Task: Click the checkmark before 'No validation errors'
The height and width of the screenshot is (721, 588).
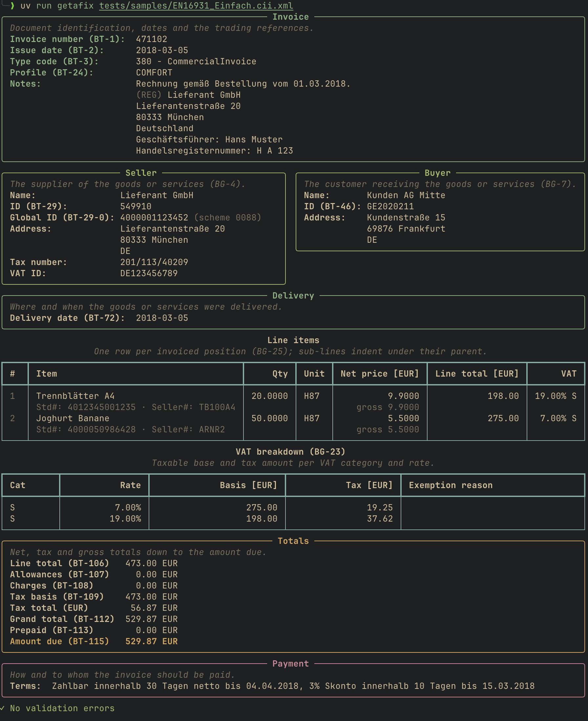Action: coord(2,708)
